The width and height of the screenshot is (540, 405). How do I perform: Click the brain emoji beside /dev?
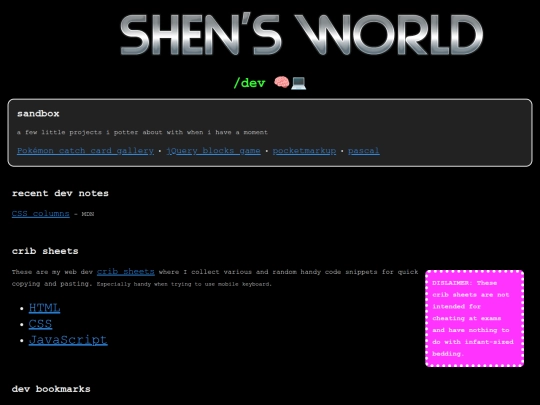click(281, 83)
